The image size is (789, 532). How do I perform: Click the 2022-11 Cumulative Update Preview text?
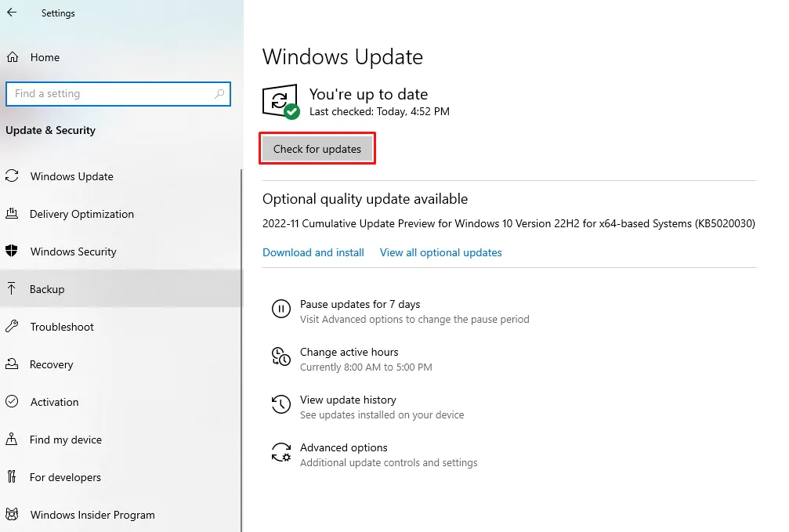[x=509, y=223]
